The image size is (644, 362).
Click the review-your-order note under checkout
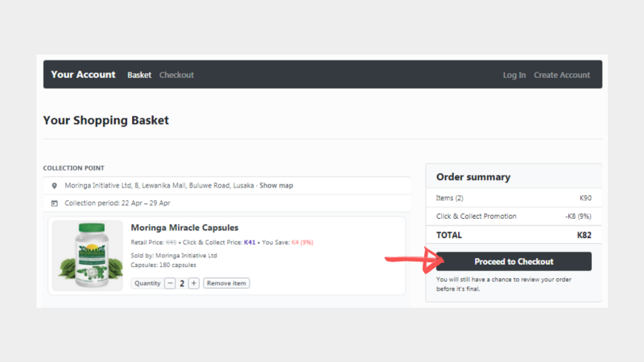504,284
